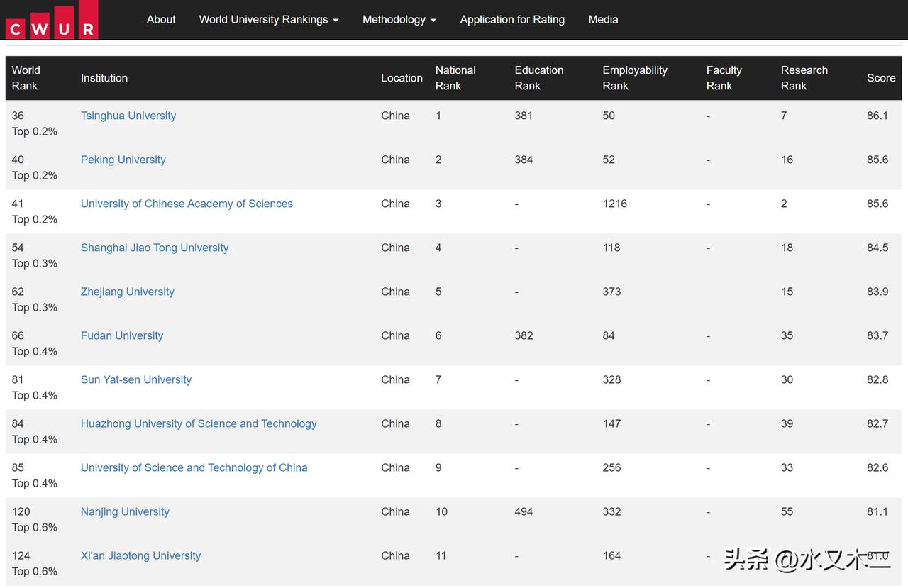Open Nanjing University link
This screenshot has height=588, width=908.
[125, 511]
